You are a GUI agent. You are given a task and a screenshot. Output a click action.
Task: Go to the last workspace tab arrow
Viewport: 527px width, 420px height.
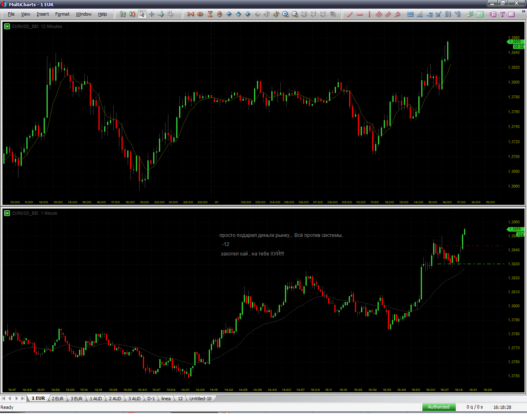coord(23,399)
